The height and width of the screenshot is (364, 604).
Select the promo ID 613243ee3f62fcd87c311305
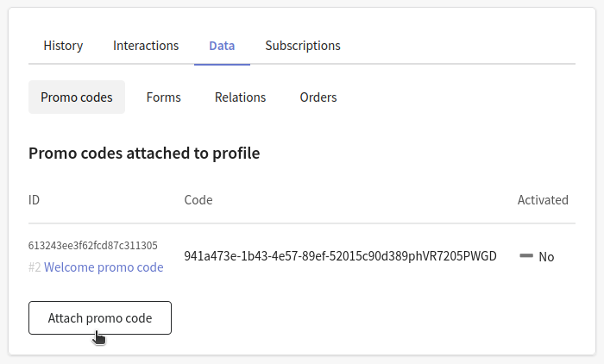coord(93,245)
